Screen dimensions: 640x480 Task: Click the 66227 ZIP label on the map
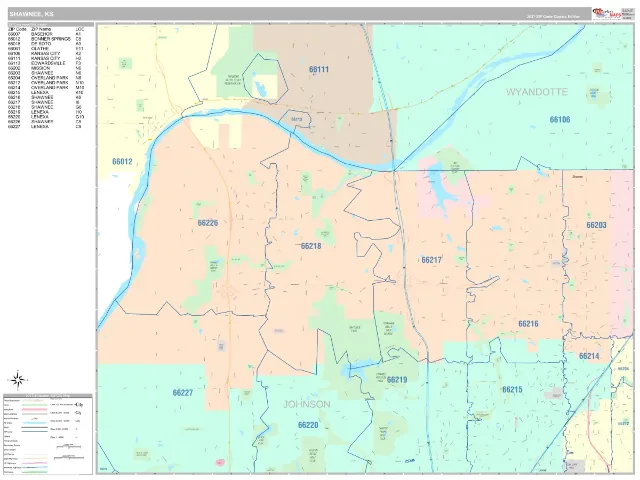[182, 393]
